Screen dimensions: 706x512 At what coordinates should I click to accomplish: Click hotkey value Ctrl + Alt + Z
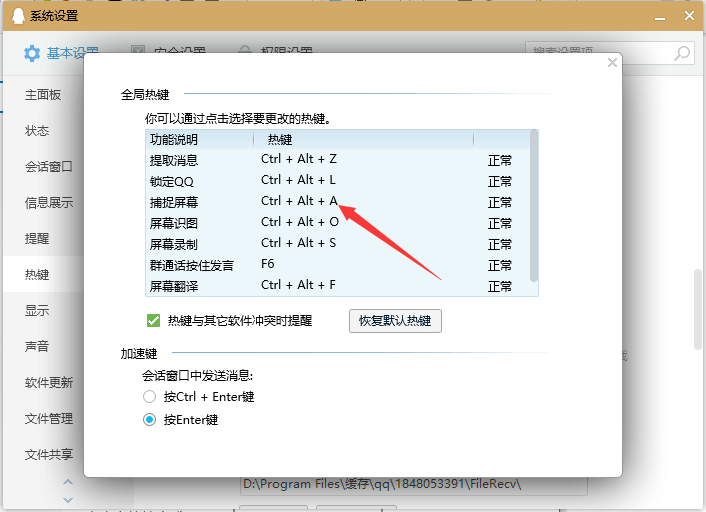pyautogui.click(x=299, y=159)
